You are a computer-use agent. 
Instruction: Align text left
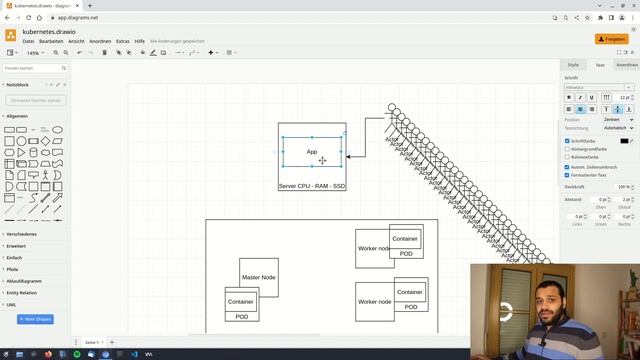tap(569, 109)
